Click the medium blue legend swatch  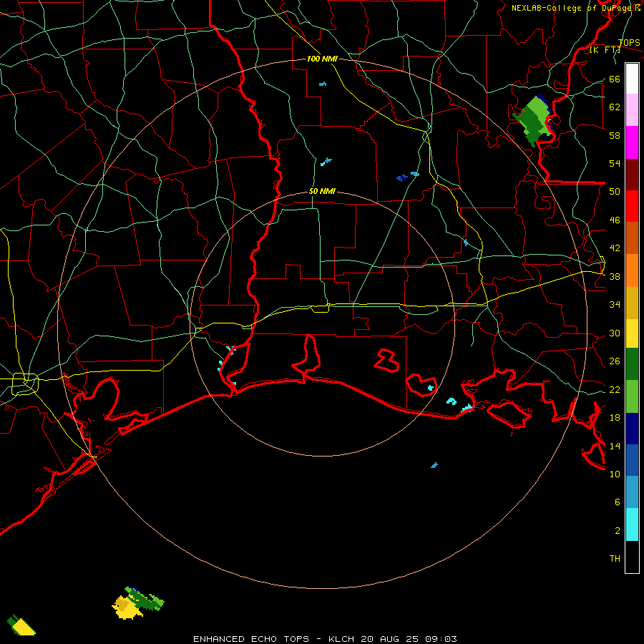(632, 460)
